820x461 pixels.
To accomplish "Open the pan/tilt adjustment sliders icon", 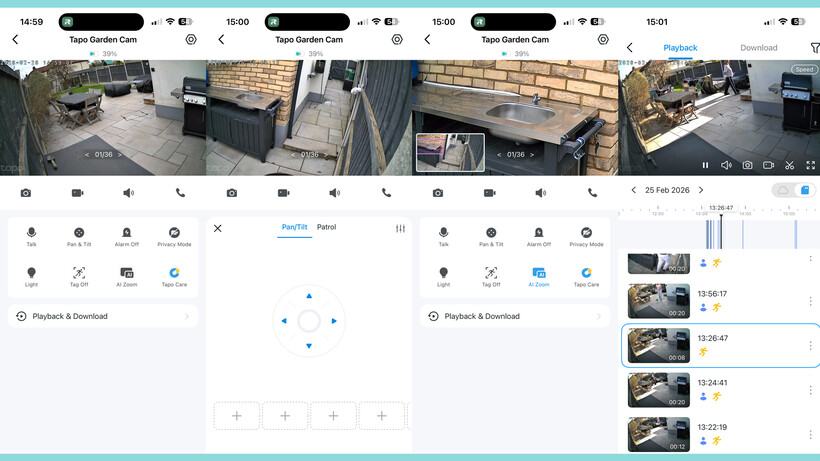I will click(400, 228).
